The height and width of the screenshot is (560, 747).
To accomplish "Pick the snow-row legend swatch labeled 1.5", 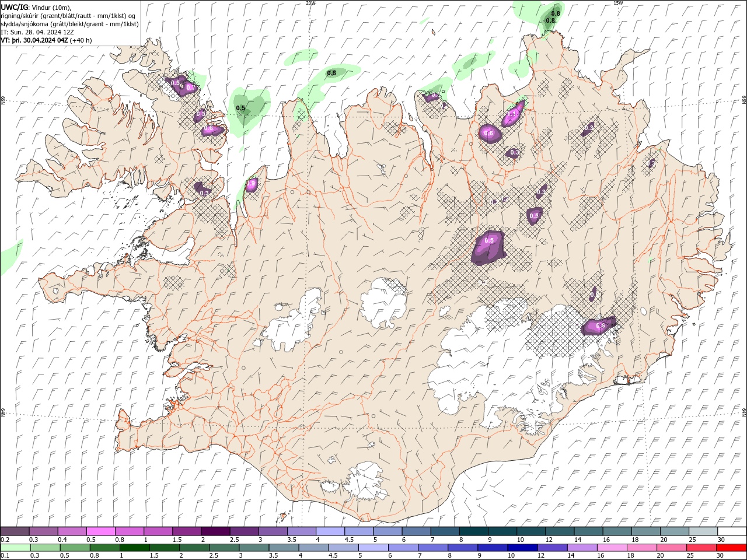I will click(x=187, y=531).
